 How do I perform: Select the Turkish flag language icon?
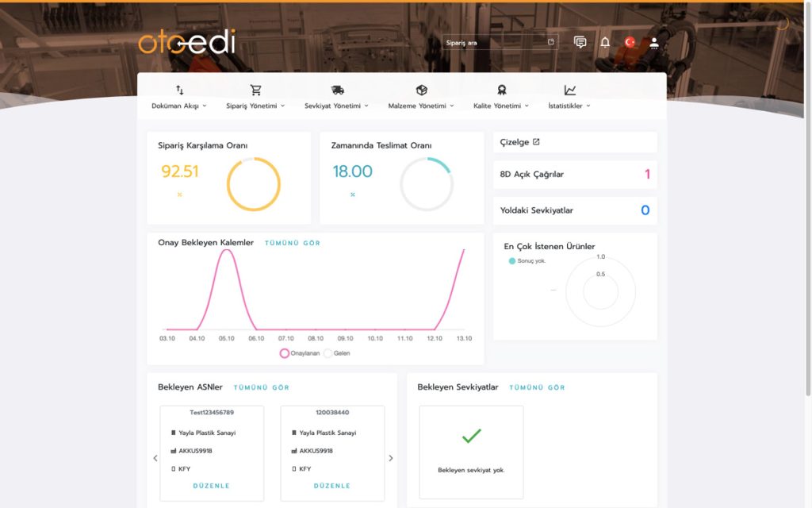[630, 43]
